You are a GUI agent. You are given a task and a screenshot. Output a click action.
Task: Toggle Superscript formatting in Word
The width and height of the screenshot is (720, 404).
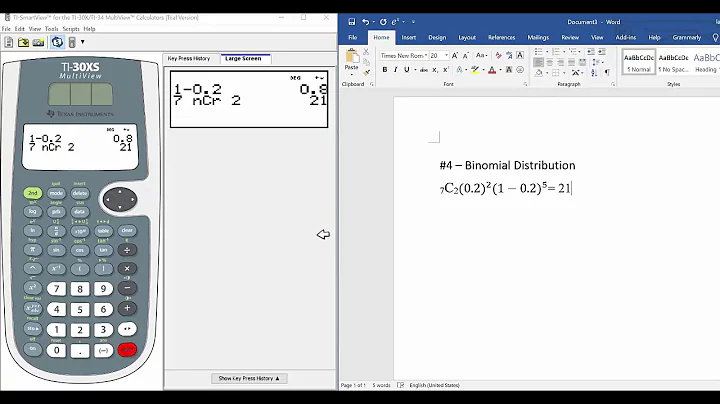click(x=445, y=70)
